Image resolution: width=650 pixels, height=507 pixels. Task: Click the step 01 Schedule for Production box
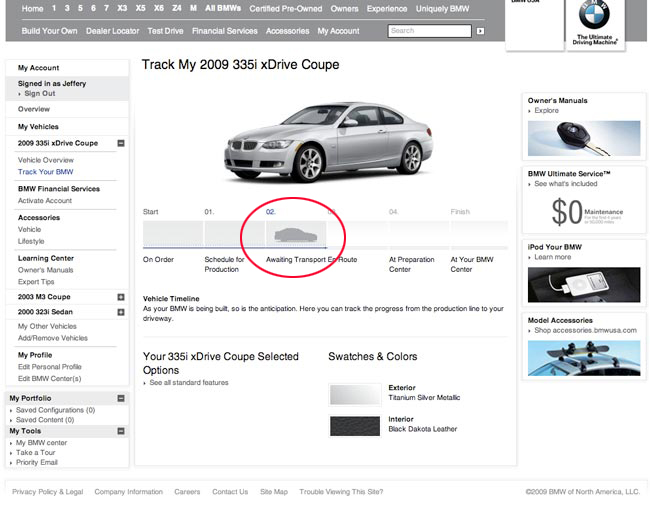(x=234, y=234)
